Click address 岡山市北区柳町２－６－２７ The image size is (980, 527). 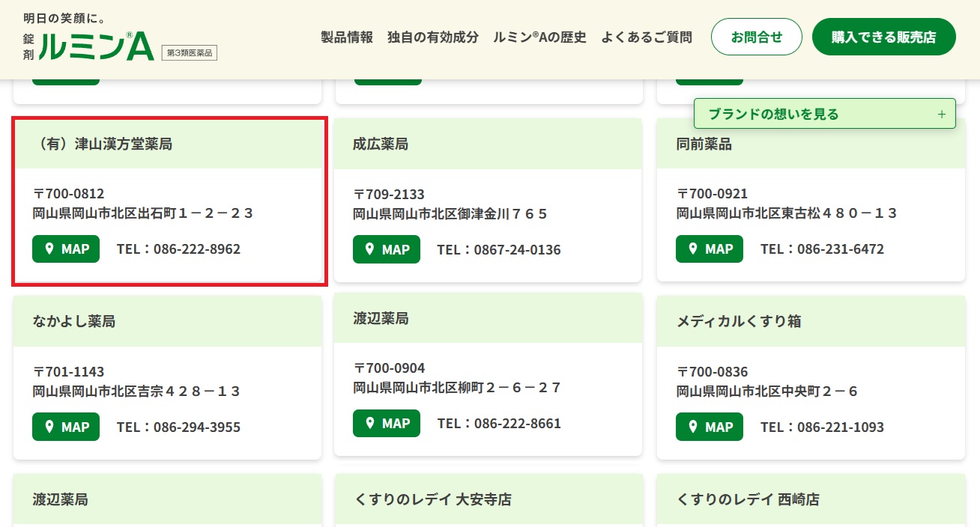457,388
